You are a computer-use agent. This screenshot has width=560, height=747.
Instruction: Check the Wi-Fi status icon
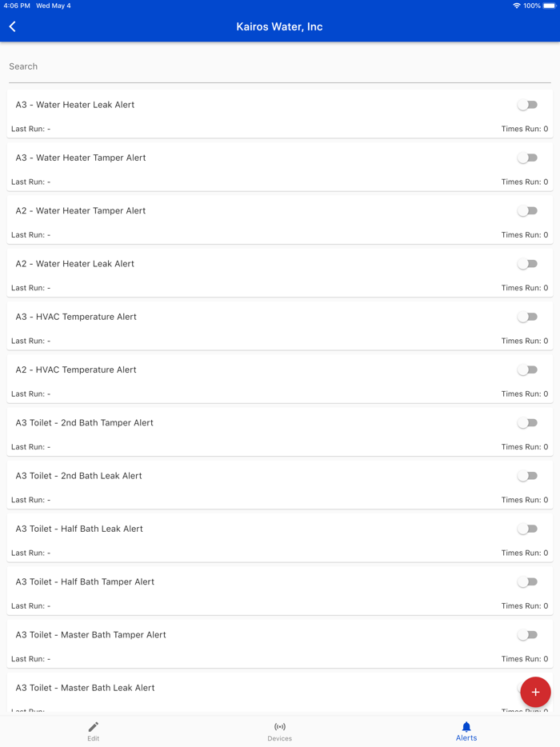(x=517, y=6)
